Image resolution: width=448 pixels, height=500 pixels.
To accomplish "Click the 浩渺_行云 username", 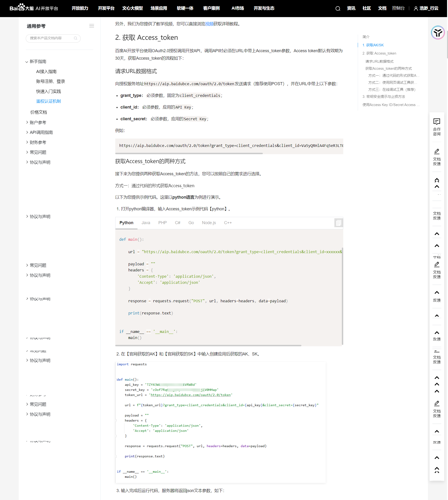I will [x=429, y=8].
